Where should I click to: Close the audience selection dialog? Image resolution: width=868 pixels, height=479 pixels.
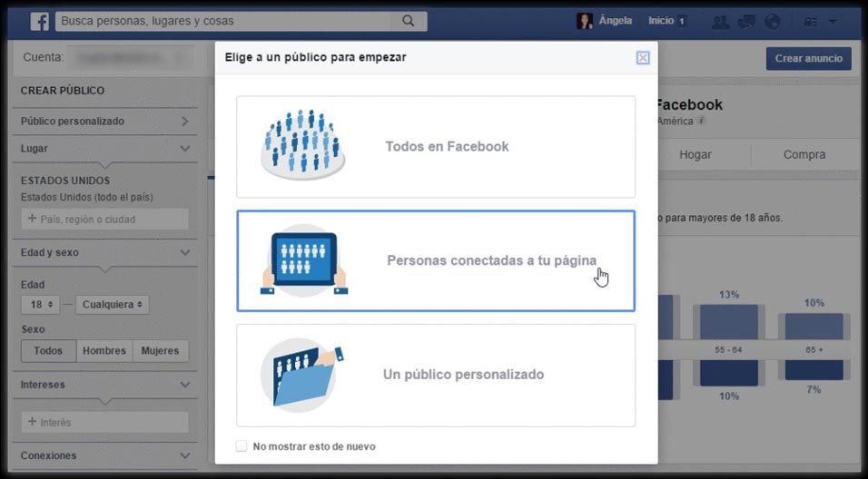(x=643, y=58)
